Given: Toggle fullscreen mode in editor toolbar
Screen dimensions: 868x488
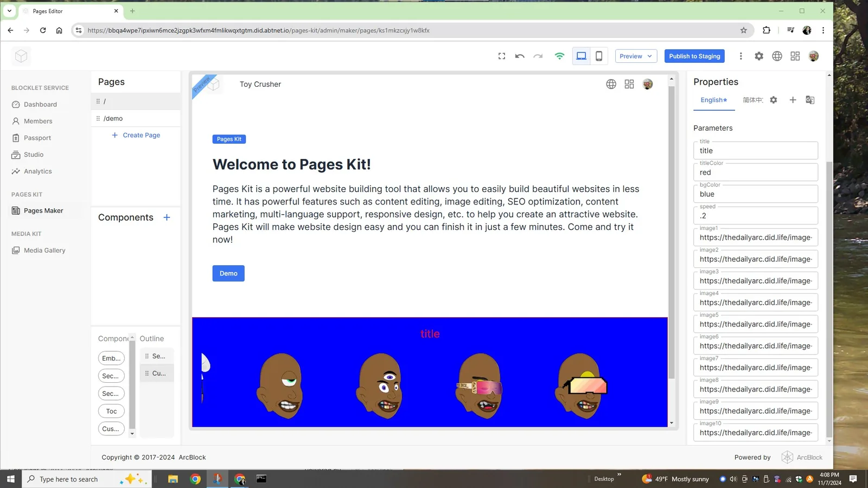Looking at the screenshot, I should 502,56.
